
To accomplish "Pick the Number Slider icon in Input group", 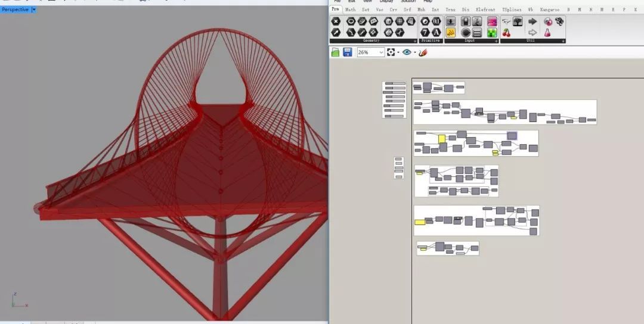I will point(477,21).
